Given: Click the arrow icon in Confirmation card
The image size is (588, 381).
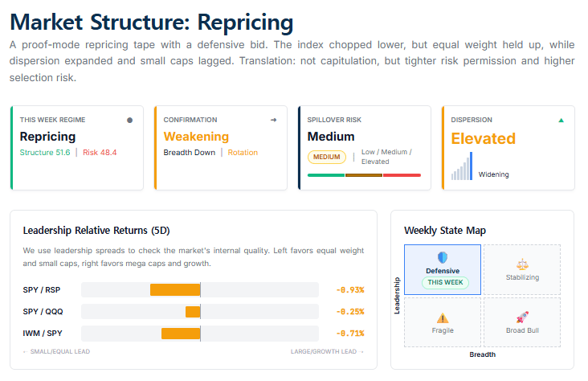Looking at the screenshot, I should [274, 120].
